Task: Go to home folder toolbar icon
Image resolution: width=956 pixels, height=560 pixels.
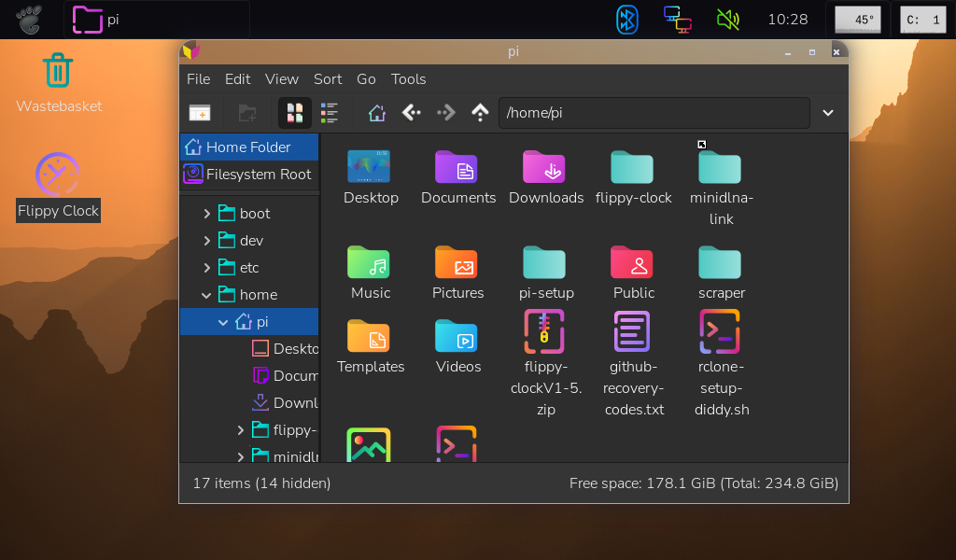Action: (x=377, y=113)
